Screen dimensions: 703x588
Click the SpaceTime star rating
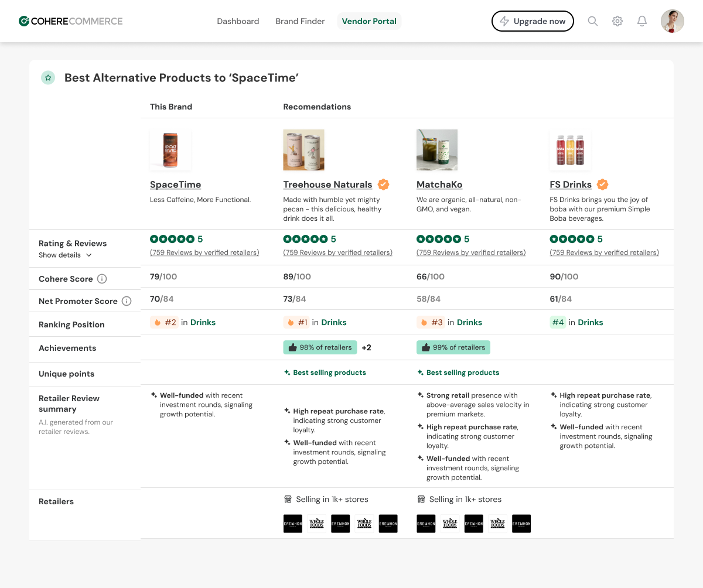tap(172, 239)
